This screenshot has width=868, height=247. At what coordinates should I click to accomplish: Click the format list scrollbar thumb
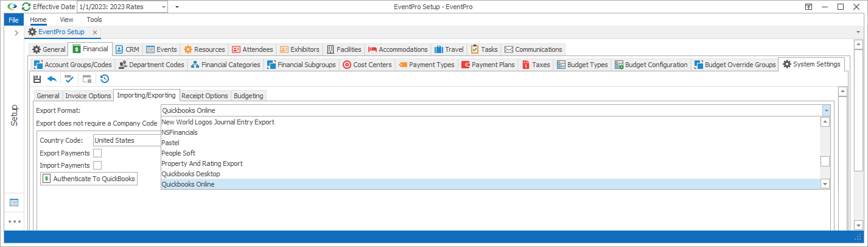(825, 162)
